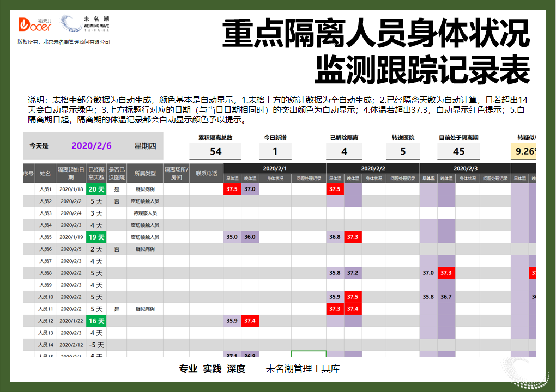Select the 已解除隔离 count of 4
The image size is (556, 392).
(x=344, y=150)
